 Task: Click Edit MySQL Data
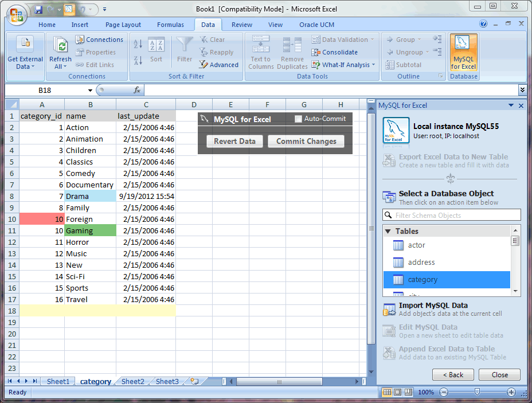point(443,331)
